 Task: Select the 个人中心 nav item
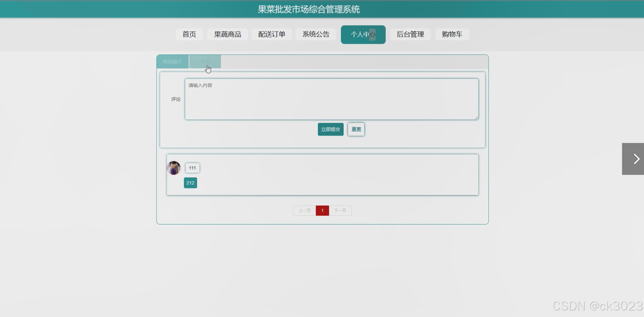click(x=363, y=35)
